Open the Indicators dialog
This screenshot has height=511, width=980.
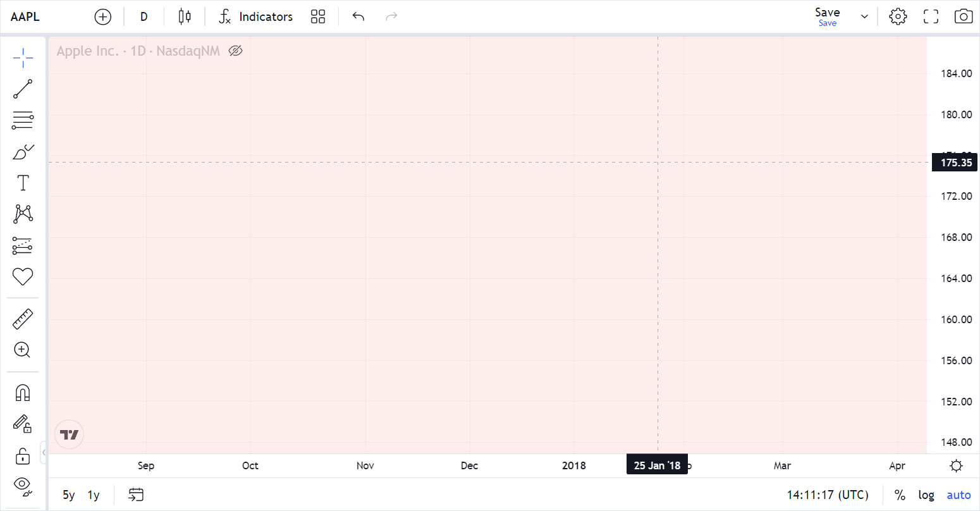pos(255,17)
